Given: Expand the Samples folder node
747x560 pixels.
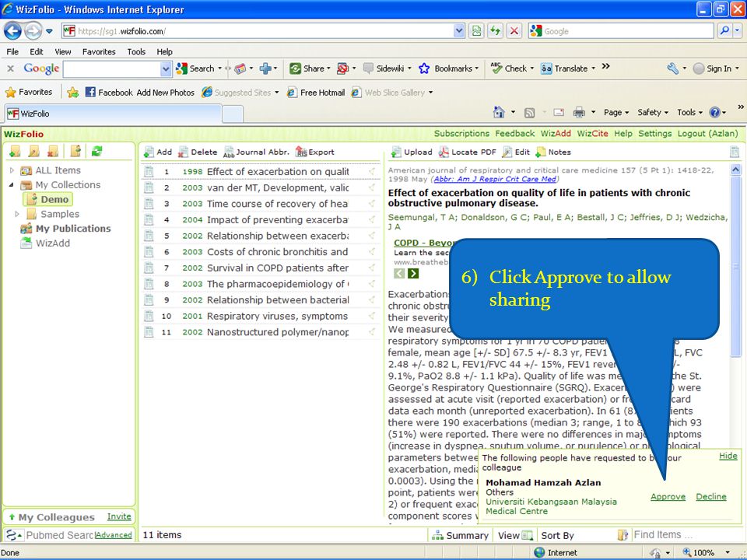Looking at the screenshot, I should click(17, 214).
